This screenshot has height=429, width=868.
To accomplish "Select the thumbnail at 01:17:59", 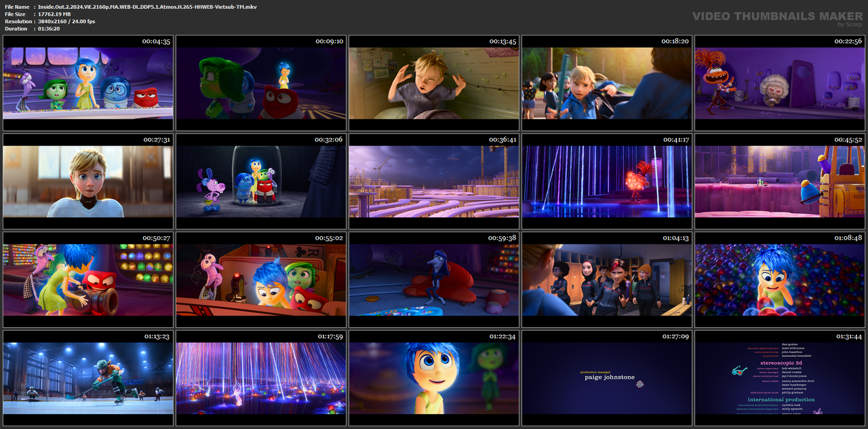I will coord(261,378).
